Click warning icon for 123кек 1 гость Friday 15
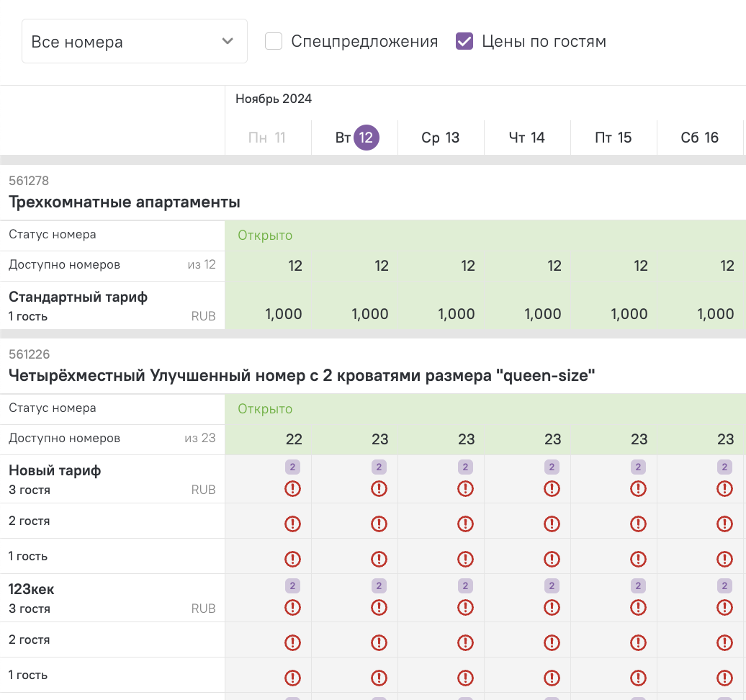The width and height of the screenshot is (746, 700). 638,678
